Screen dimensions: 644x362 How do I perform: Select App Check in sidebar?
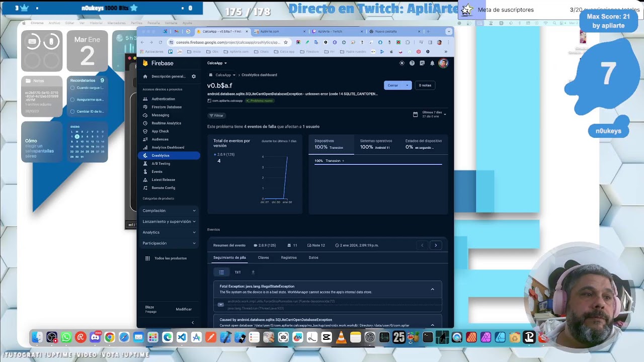coord(160,131)
